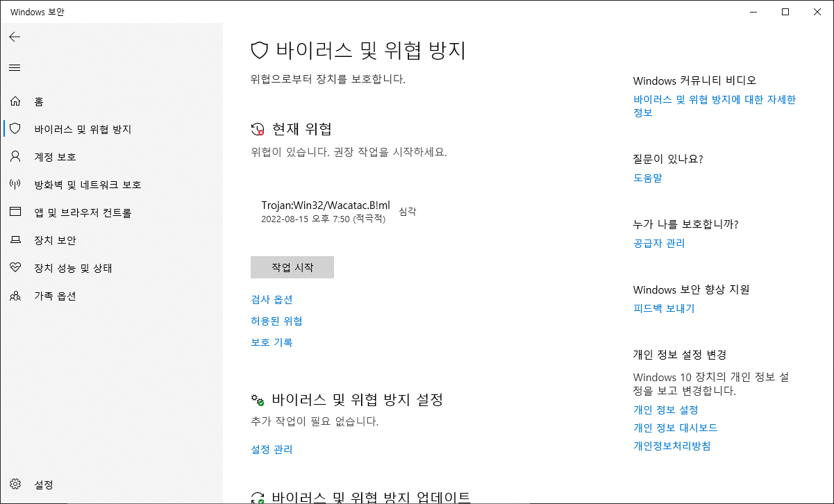Click the 개인 정보 설정 변경 heading
This screenshot has width=834, height=504.
[x=680, y=355]
